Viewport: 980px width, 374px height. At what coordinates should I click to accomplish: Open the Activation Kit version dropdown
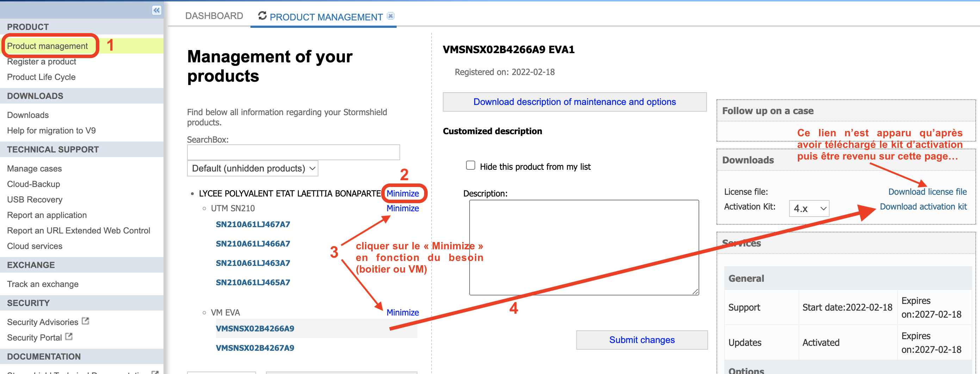coord(809,208)
